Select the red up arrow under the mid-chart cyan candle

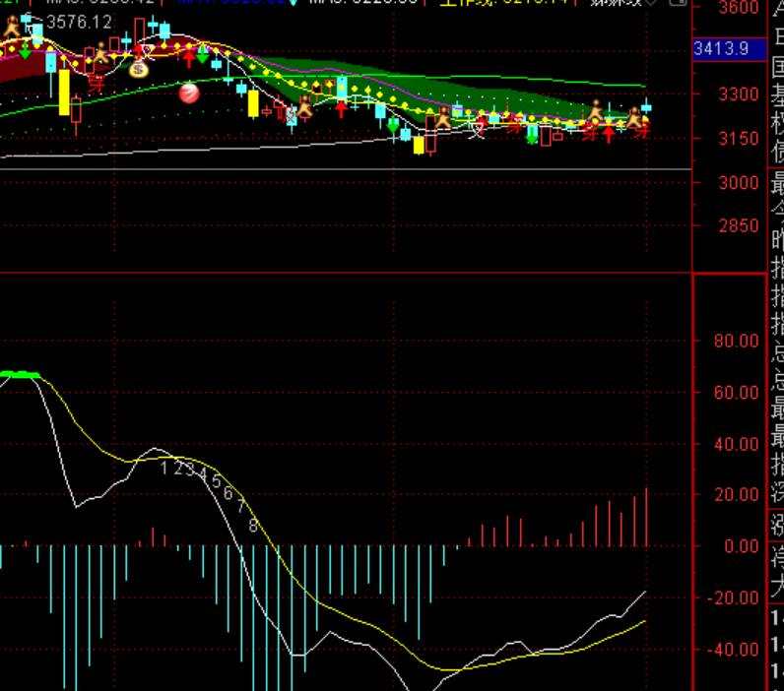point(341,109)
